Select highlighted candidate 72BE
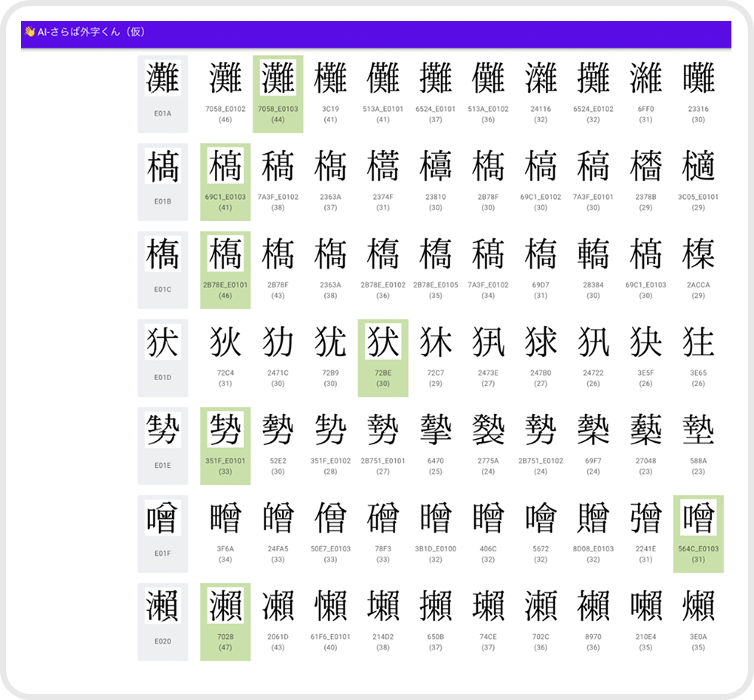 (383, 358)
